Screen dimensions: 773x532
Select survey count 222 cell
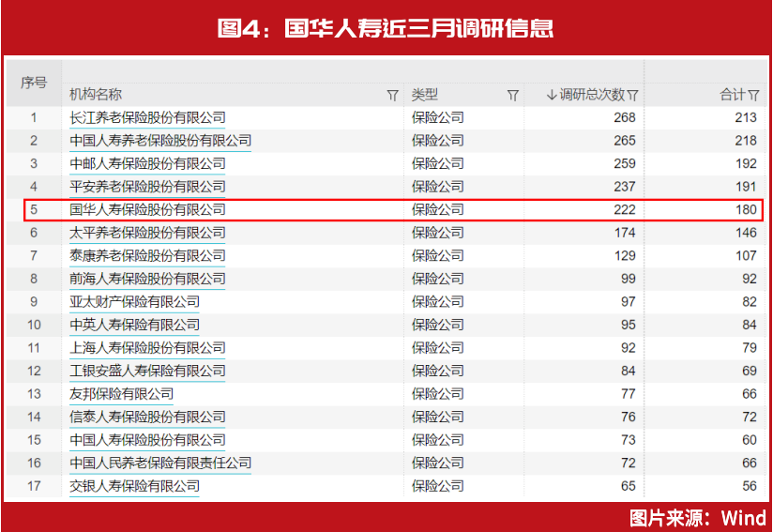625,210
